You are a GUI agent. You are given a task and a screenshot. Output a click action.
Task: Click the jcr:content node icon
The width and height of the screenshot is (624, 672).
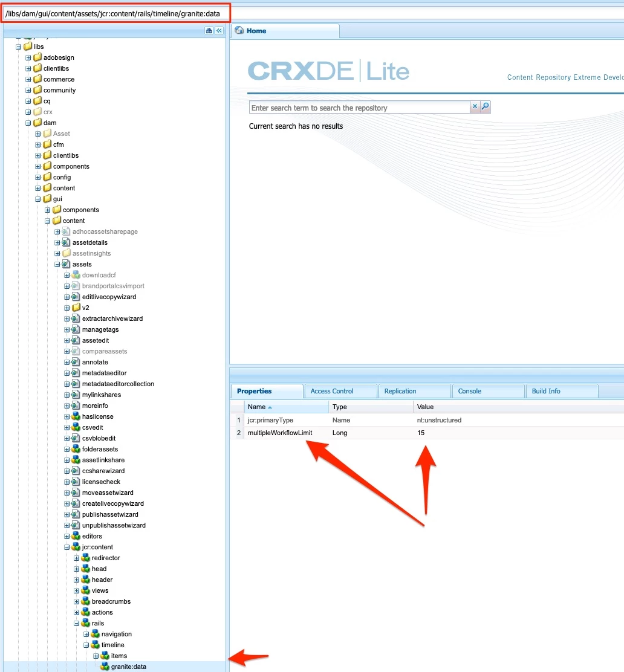[x=76, y=547]
